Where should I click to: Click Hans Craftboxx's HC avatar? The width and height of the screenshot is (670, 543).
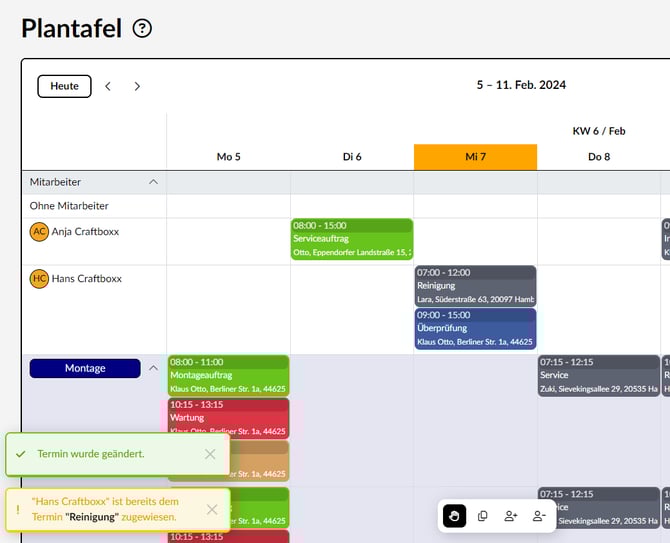pos(39,279)
